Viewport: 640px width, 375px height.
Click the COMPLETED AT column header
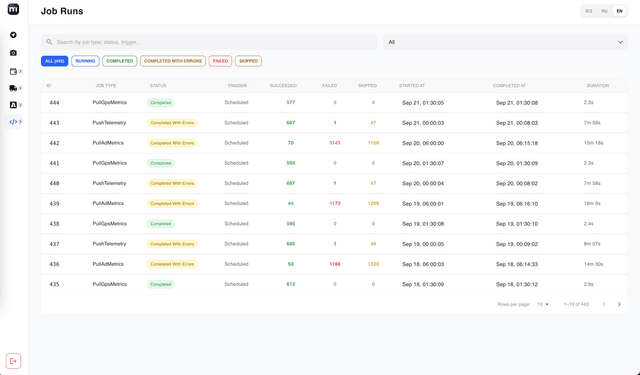click(x=509, y=86)
